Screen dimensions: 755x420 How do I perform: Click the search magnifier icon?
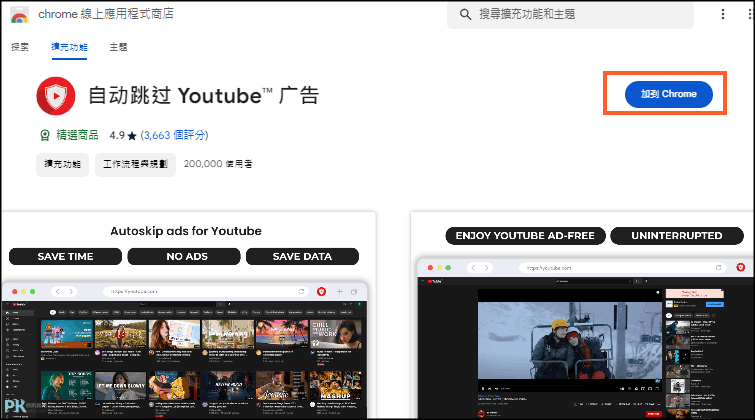tap(465, 14)
